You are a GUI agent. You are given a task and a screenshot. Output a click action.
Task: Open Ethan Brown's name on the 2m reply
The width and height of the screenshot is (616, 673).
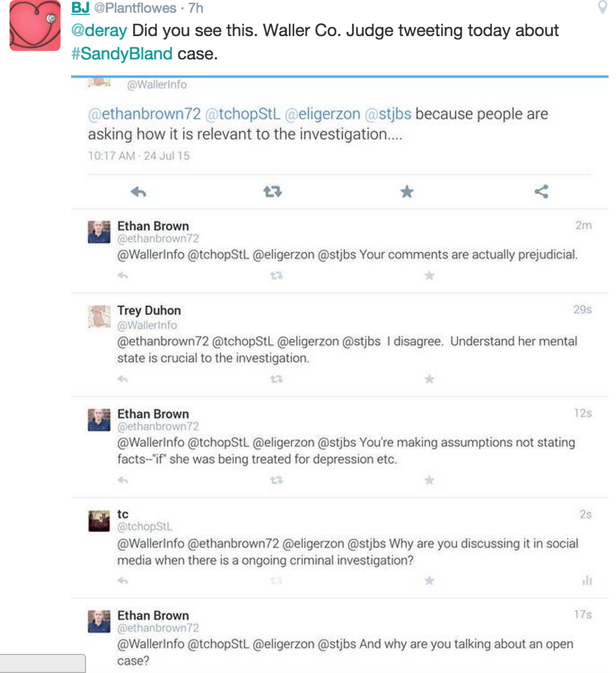coord(153,226)
